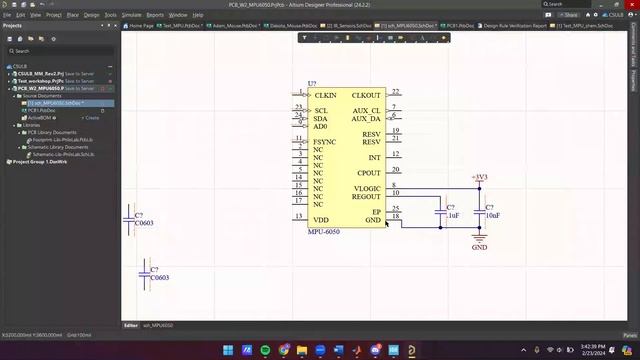640x360 pixels.
Task: Click Create next to ActiveBOM
Action: (91, 118)
